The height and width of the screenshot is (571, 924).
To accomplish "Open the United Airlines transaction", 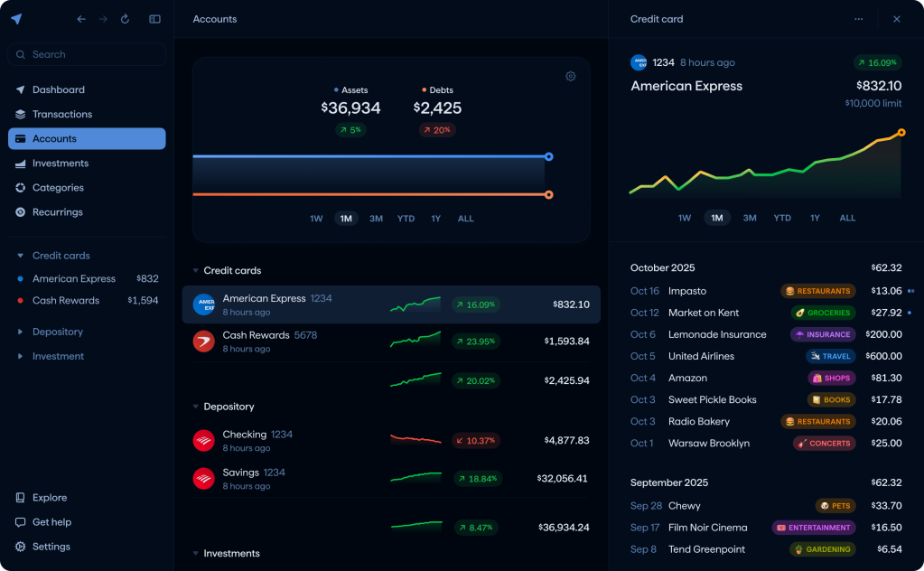I will tap(701, 356).
